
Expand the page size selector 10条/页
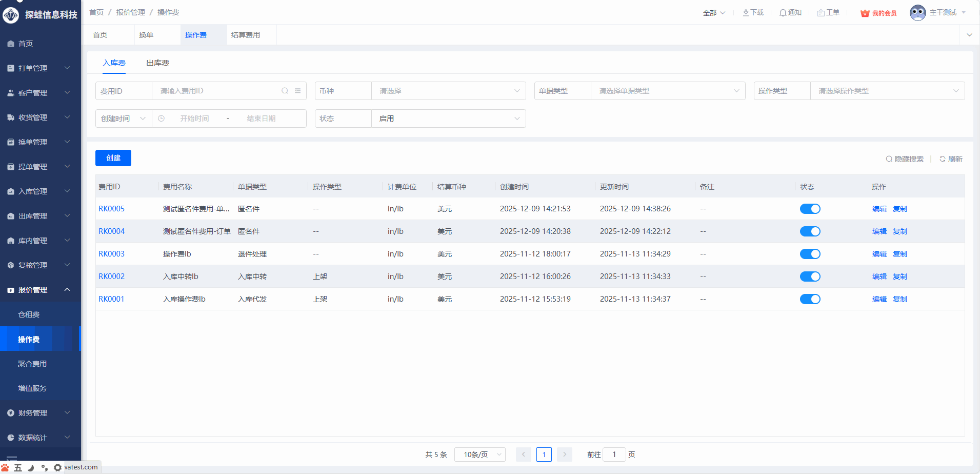click(479, 455)
